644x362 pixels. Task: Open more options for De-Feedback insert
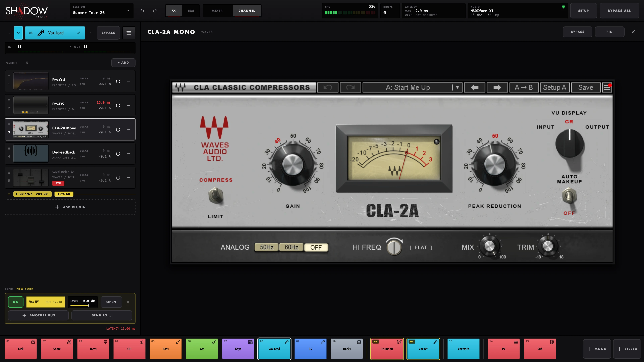[128, 154]
